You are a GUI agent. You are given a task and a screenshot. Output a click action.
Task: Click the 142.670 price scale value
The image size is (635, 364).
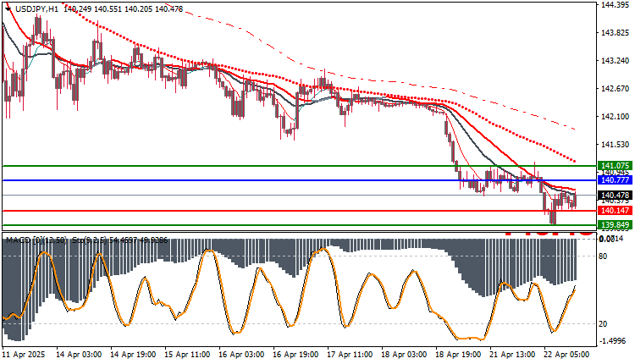[616, 89]
